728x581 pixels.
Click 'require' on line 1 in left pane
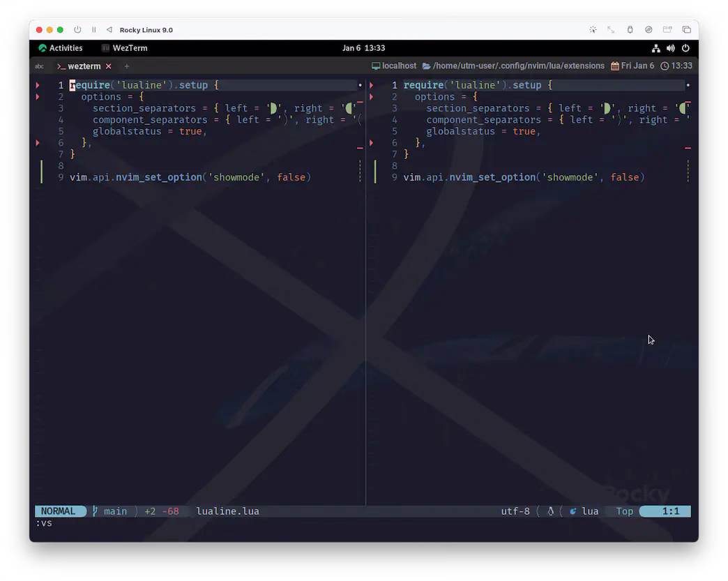pyautogui.click(x=90, y=85)
